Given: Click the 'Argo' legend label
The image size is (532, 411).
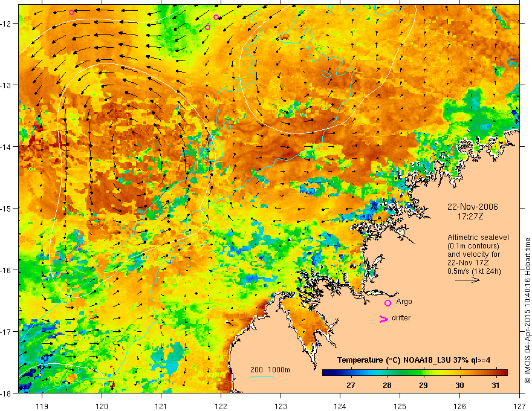Looking at the screenshot, I should tap(404, 302).
